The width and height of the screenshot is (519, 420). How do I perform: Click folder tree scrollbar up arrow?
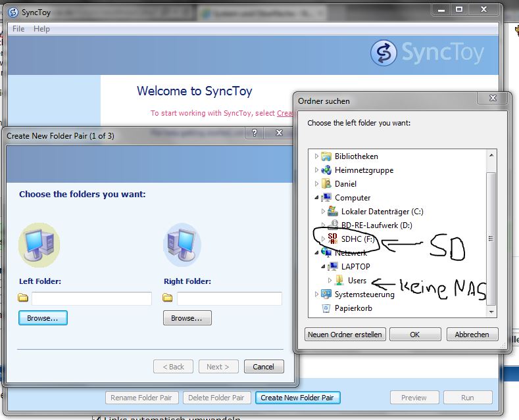click(491, 155)
